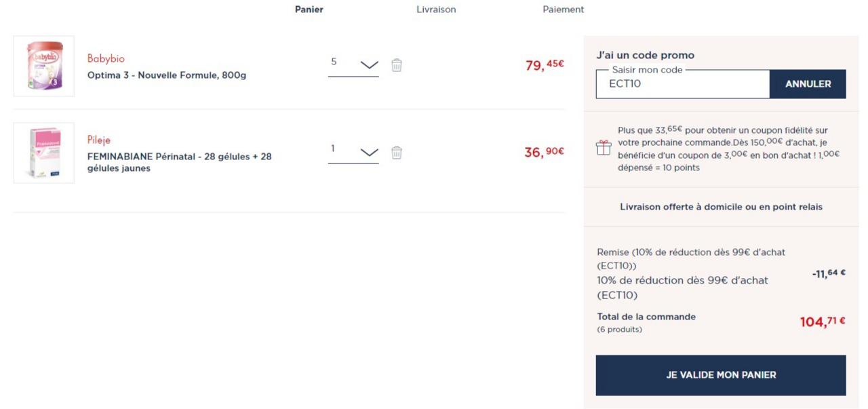
Task: Go to the Livraison step tab
Action: click(x=436, y=9)
